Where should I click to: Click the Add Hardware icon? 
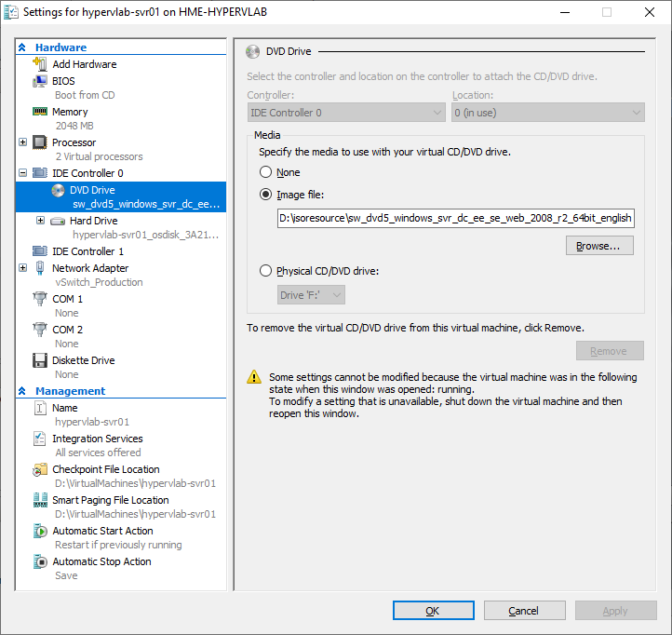point(40,64)
